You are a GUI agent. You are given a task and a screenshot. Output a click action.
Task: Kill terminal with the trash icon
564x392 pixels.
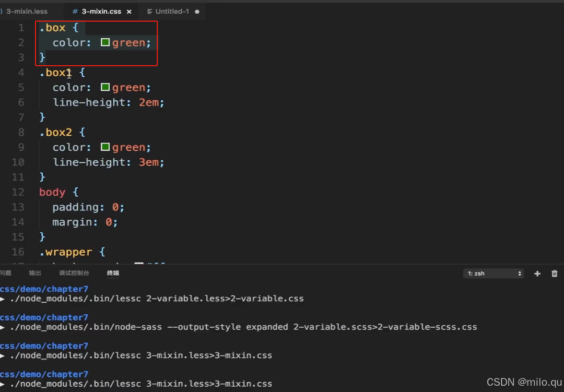click(554, 273)
